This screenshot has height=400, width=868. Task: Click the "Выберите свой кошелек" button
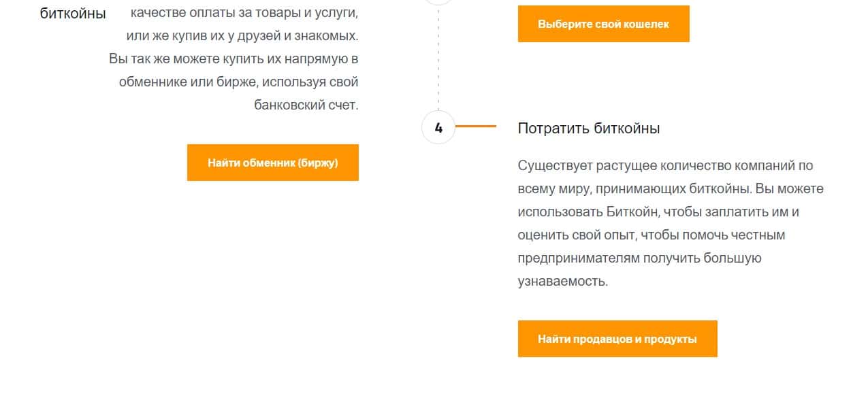603,24
